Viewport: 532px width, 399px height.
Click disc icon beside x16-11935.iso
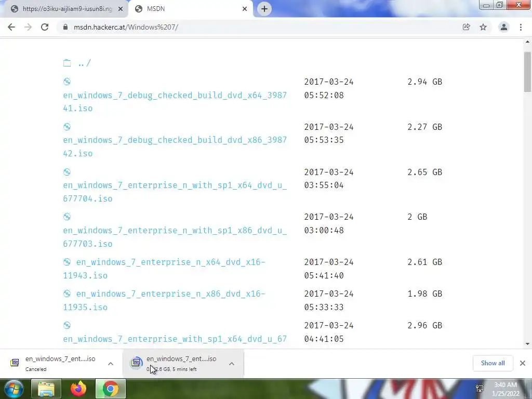pyautogui.click(x=67, y=294)
